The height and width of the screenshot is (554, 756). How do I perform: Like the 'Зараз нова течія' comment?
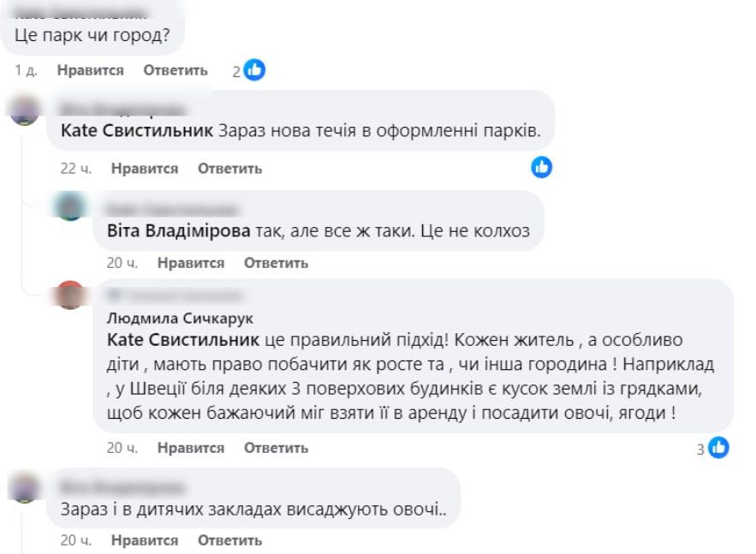pos(144,169)
